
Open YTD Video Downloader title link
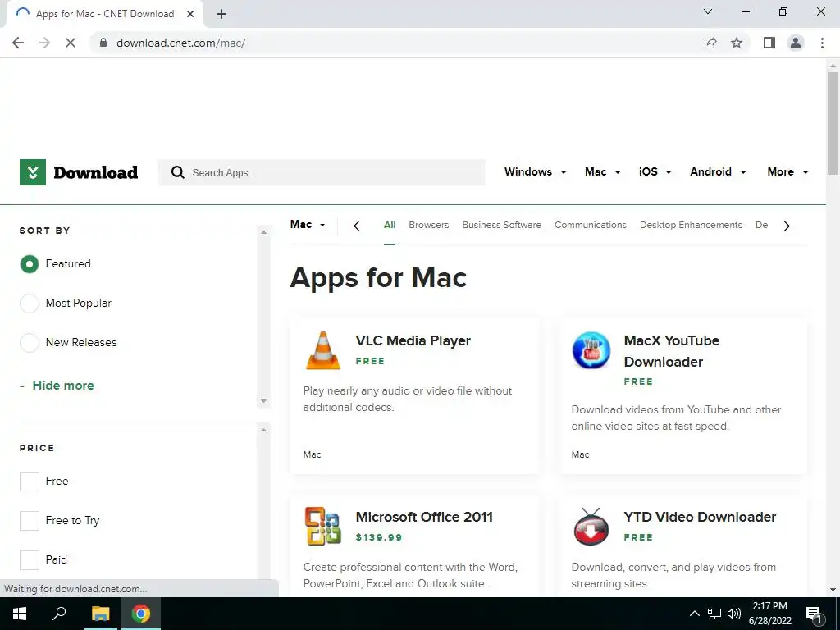[x=700, y=517]
